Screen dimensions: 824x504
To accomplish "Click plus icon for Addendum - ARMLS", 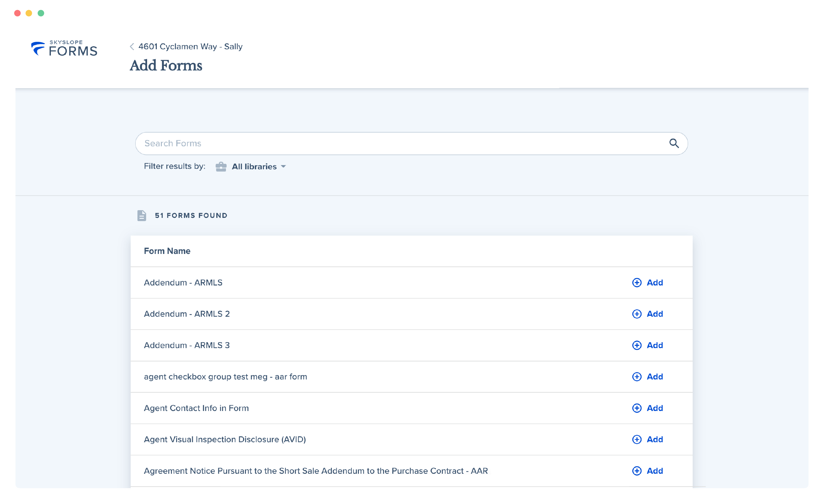I will [637, 283].
